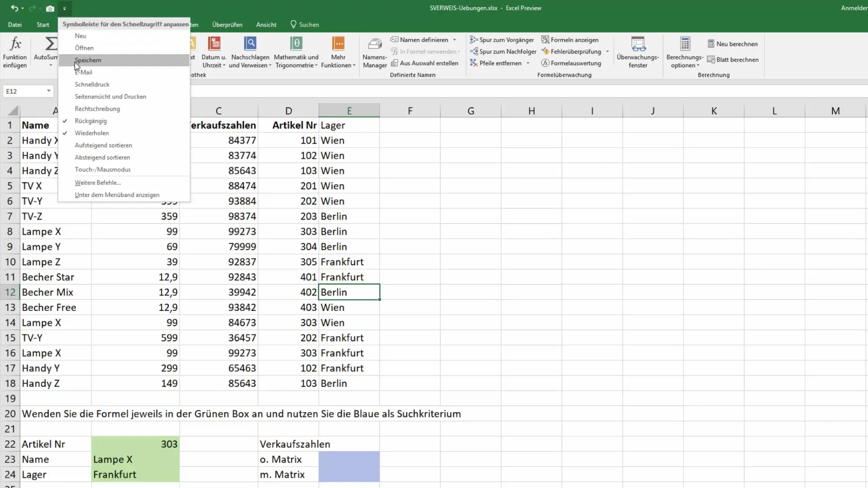Expand the Name Box dropdown arrow

48,91
